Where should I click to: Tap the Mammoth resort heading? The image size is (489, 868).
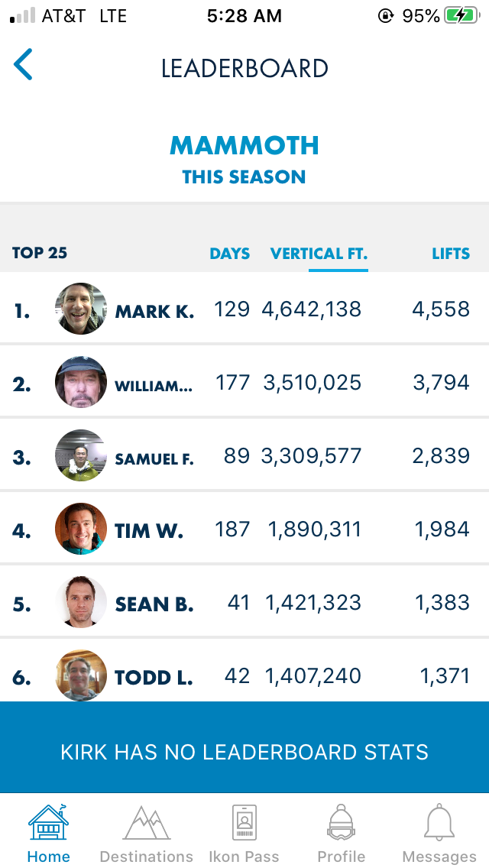point(244,145)
